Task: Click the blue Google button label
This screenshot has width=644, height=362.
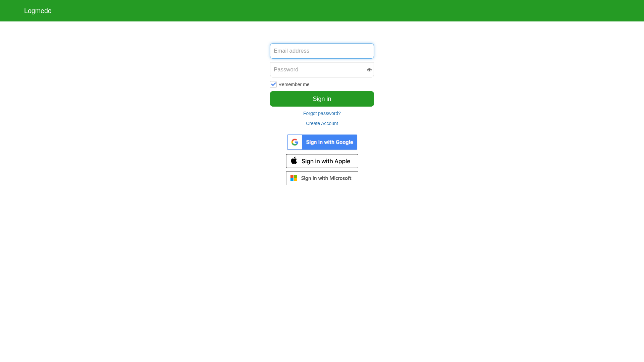Action: click(329, 142)
